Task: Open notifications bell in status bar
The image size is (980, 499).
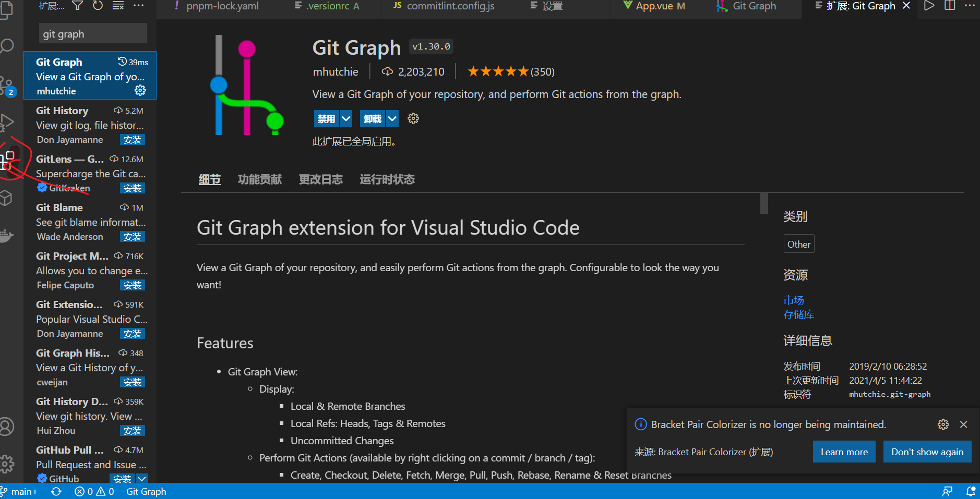Action: [971, 492]
